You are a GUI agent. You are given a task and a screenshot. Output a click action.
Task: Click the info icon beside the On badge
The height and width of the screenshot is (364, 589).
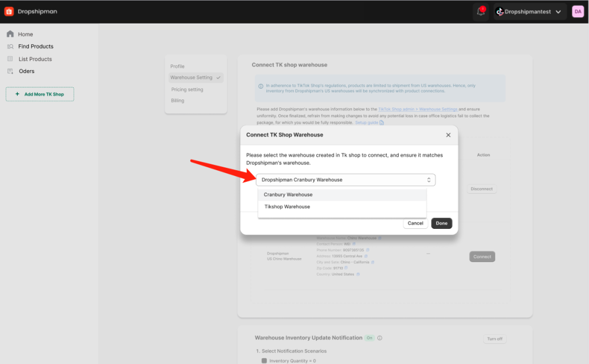tap(380, 338)
